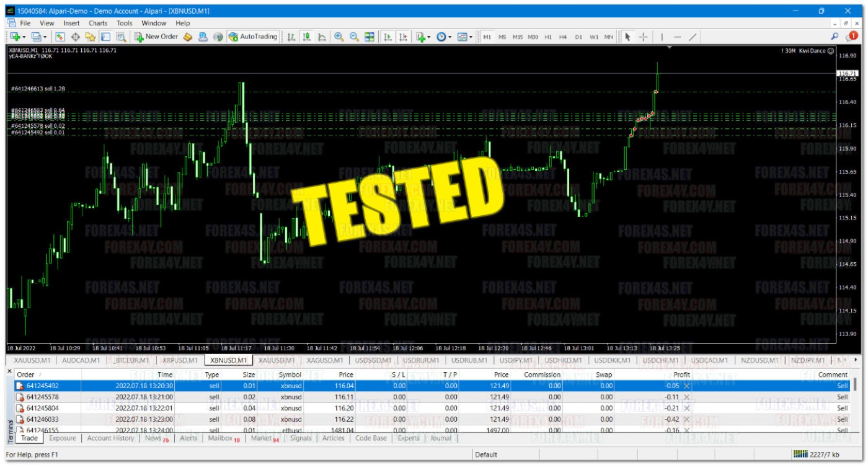
Task: Click the Zoom Out magnifier icon
Action: point(354,37)
